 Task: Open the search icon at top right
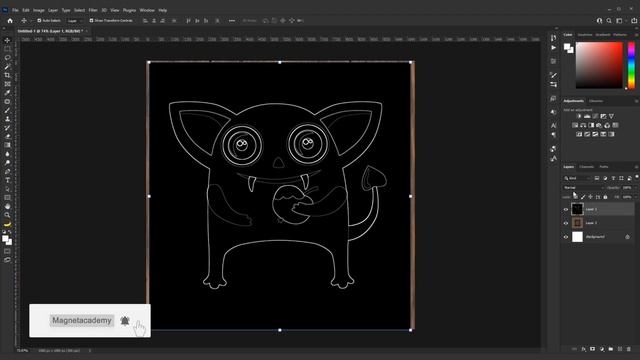[609, 20]
